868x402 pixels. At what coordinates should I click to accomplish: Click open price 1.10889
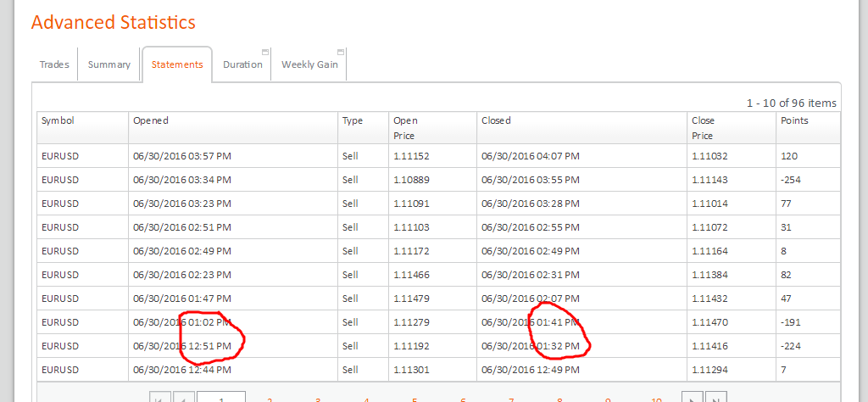pyautogui.click(x=411, y=180)
